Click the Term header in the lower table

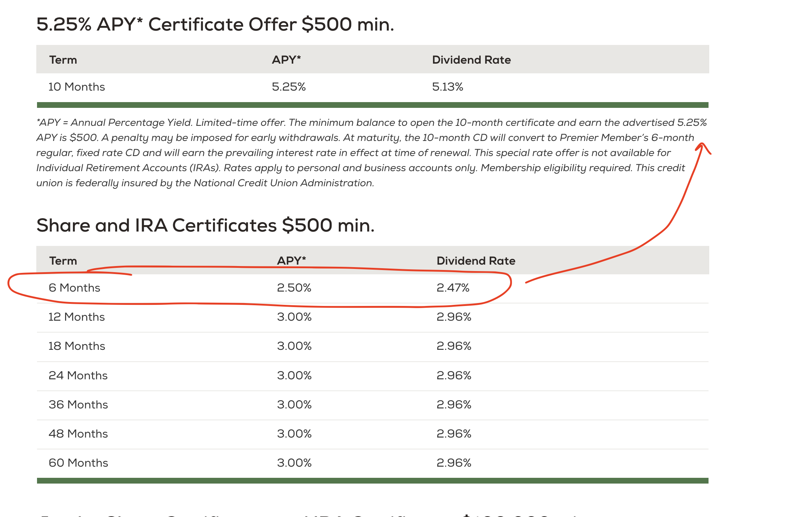(63, 261)
